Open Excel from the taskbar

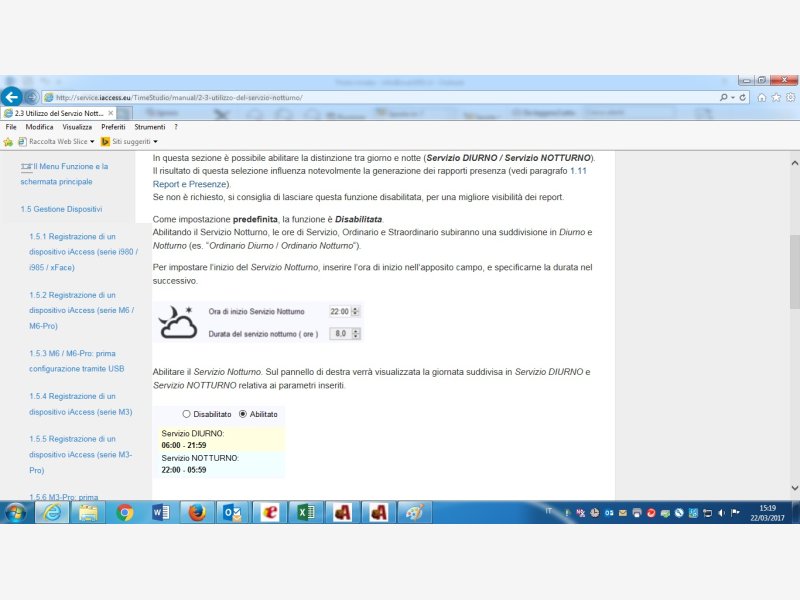[x=303, y=512]
